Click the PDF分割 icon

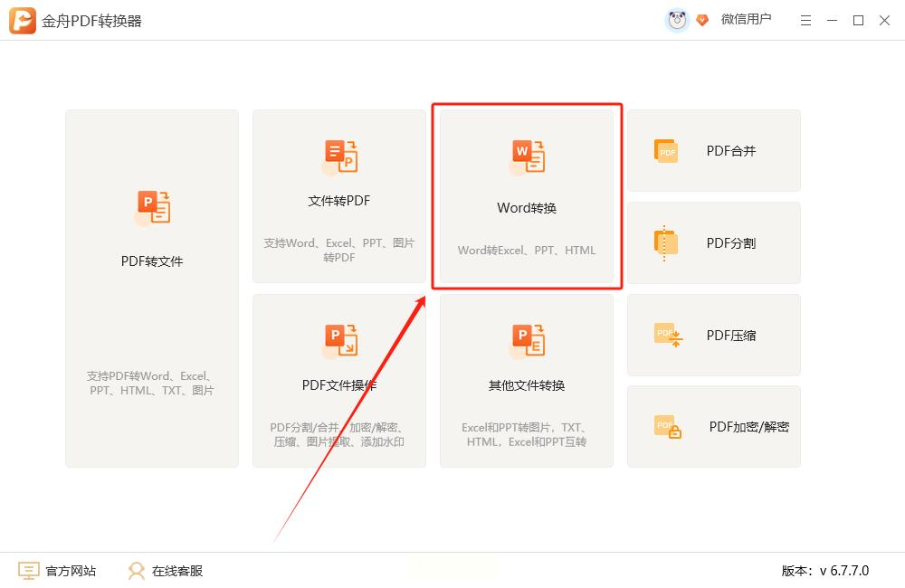coord(665,243)
